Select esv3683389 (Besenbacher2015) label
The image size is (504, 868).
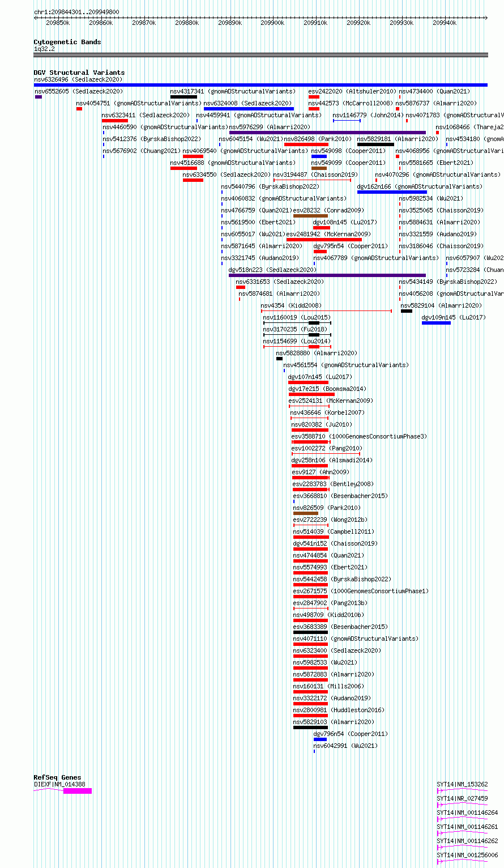340,627
